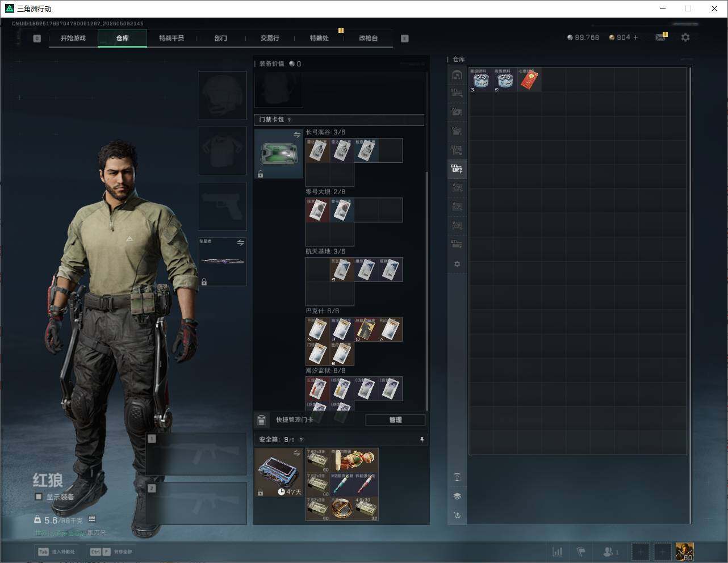728x563 pixels.
Task: Open the 门禁卡包 help question mark
Action: click(x=290, y=120)
